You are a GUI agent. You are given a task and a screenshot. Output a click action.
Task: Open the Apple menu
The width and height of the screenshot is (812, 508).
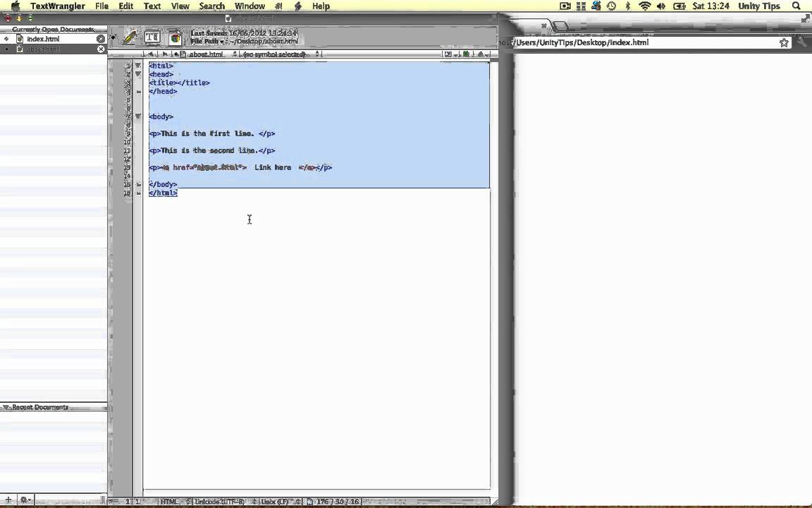pyautogui.click(x=16, y=6)
